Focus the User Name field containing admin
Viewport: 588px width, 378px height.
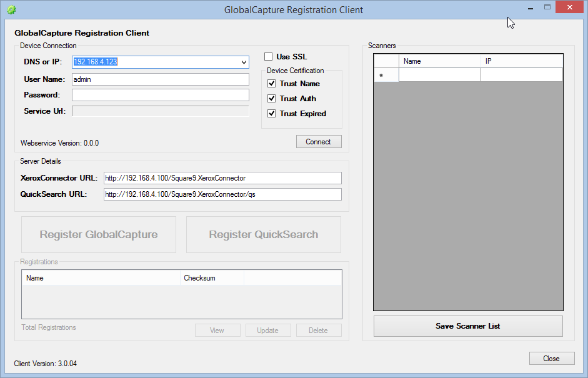point(161,79)
